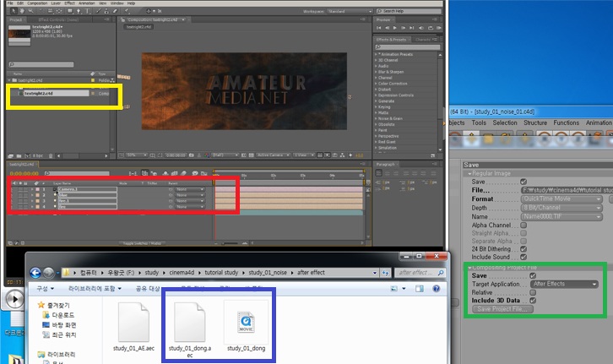The image size is (613, 364).
Task: Toggle transparency grid in composition viewer
Action: (x=251, y=155)
